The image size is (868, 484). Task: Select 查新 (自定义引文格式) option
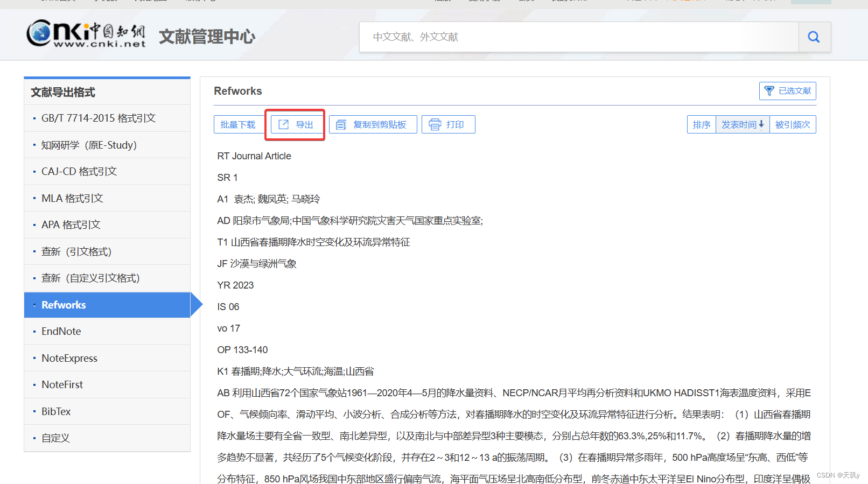pos(107,278)
